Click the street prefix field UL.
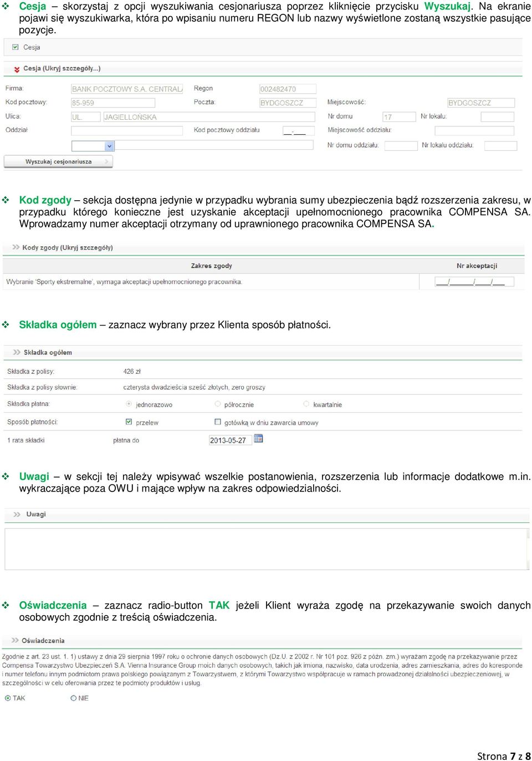 (x=85, y=117)
